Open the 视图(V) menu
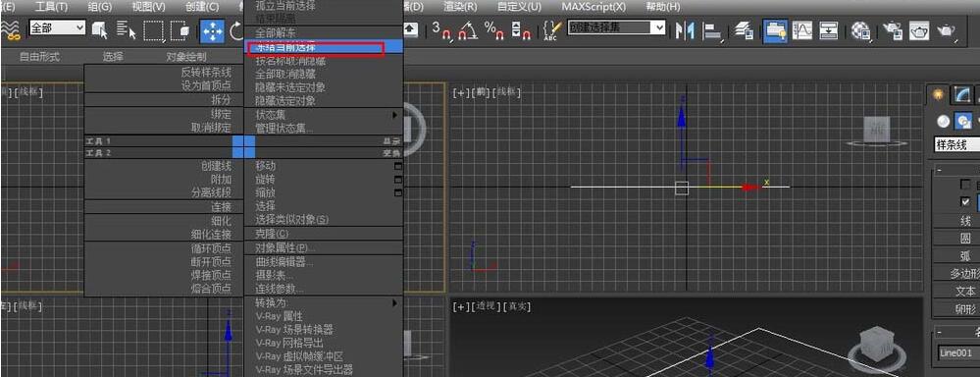 point(149,7)
